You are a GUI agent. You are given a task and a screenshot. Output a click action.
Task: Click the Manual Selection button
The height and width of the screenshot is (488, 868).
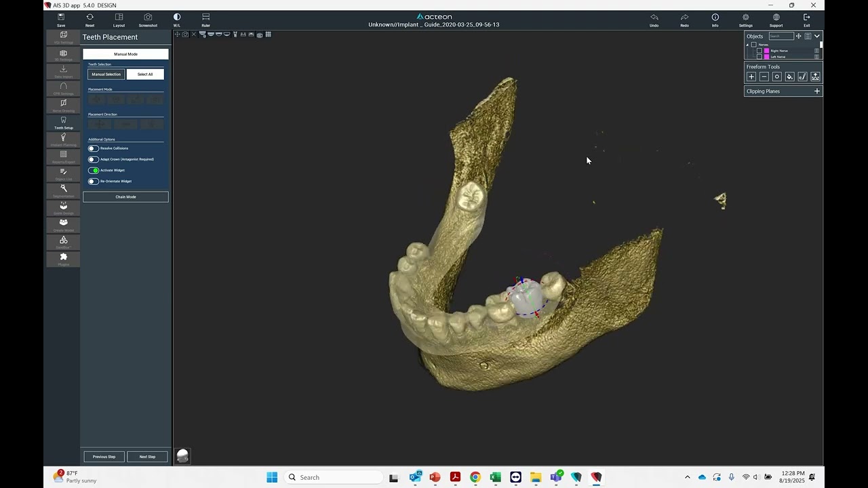[106, 74]
